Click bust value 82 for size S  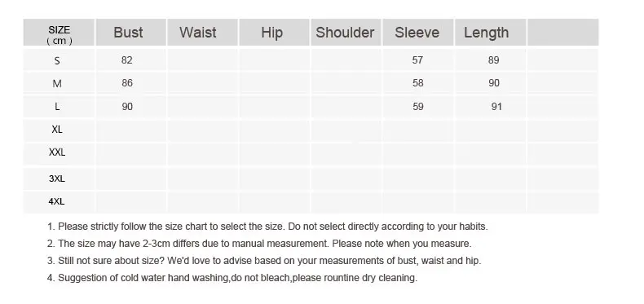point(127,60)
